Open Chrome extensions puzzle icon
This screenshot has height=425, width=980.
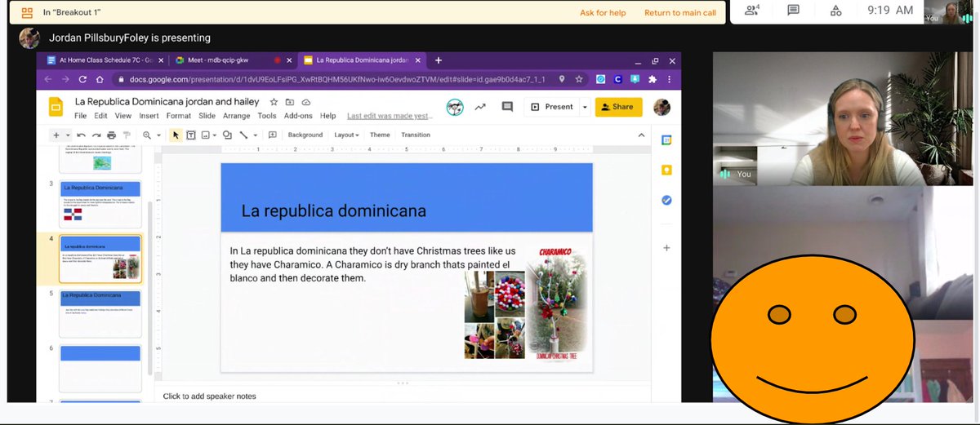coord(652,80)
